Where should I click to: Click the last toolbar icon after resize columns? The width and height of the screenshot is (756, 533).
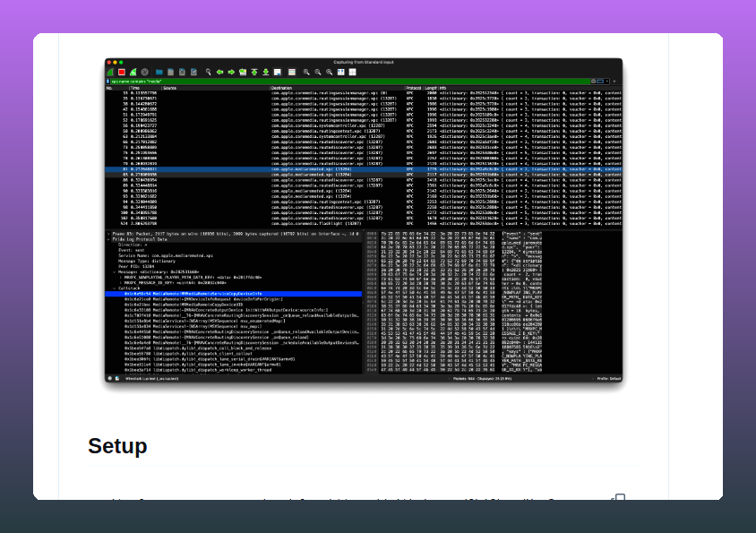tap(352, 72)
